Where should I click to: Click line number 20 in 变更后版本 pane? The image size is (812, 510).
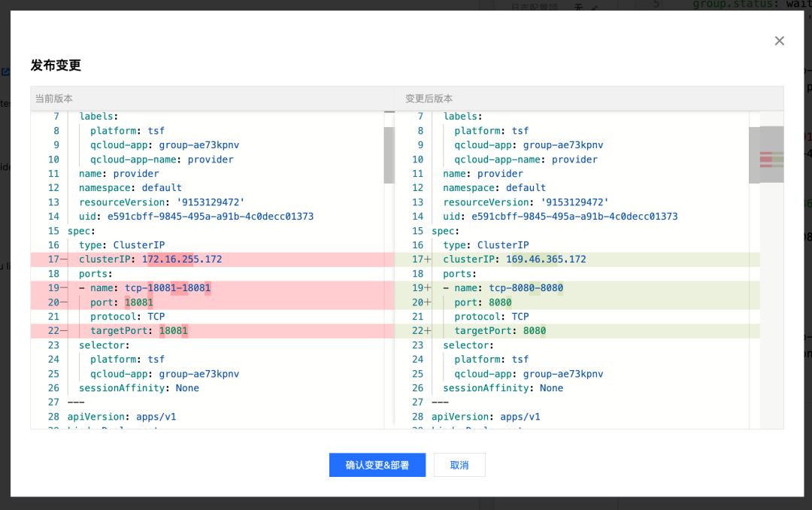click(x=417, y=302)
